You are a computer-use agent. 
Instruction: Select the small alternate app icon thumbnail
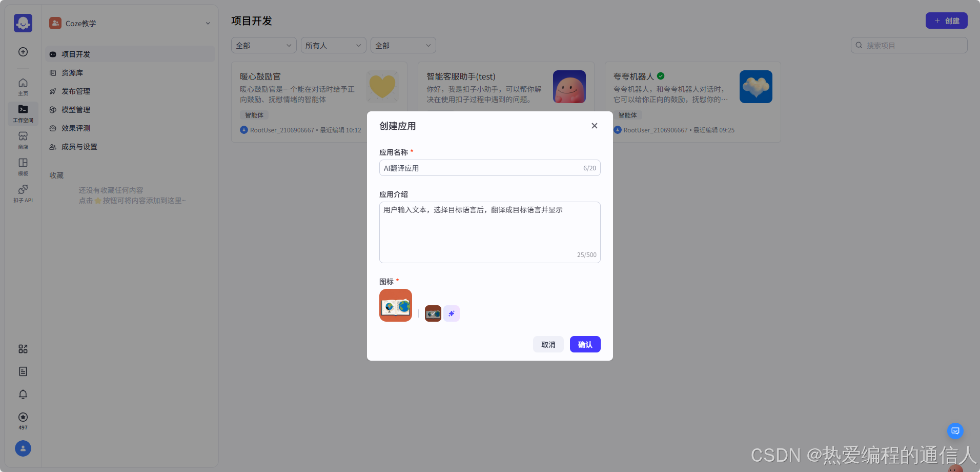pyautogui.click(x=433, y=313)
